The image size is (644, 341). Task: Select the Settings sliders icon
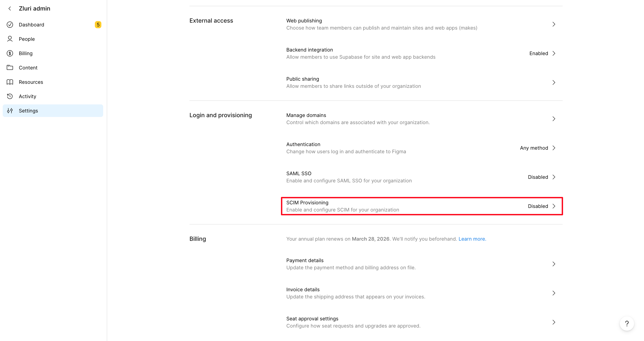[10, 111]
